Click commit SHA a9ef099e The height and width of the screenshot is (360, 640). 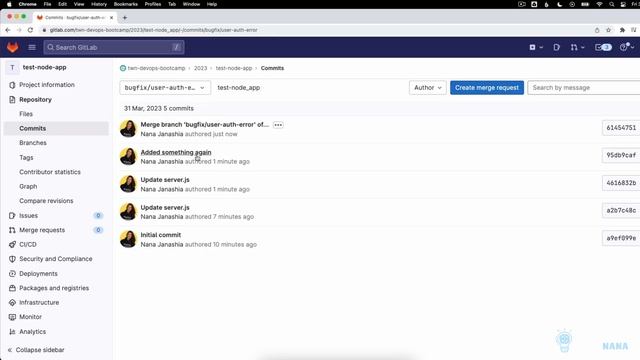[621, 238]
